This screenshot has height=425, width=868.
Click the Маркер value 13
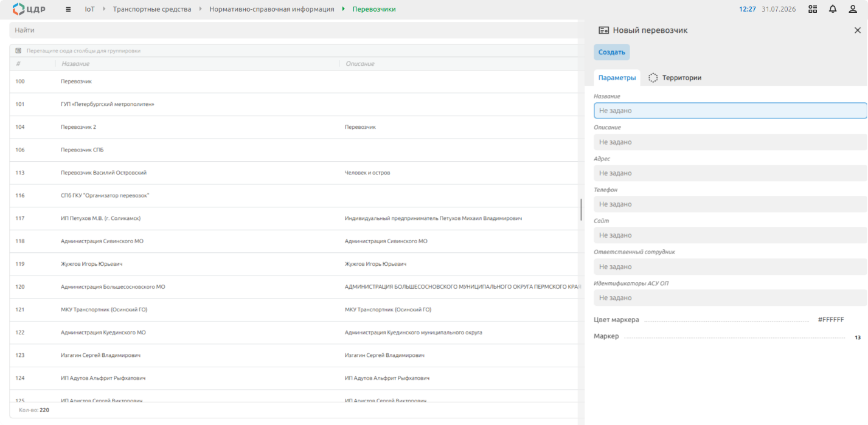858,337
